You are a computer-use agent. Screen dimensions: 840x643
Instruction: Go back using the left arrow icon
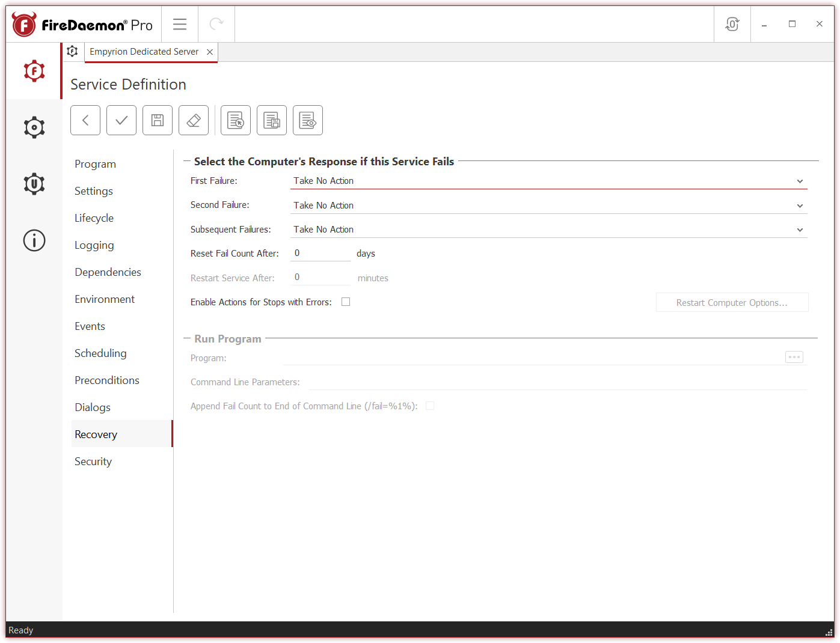(85, 120)
